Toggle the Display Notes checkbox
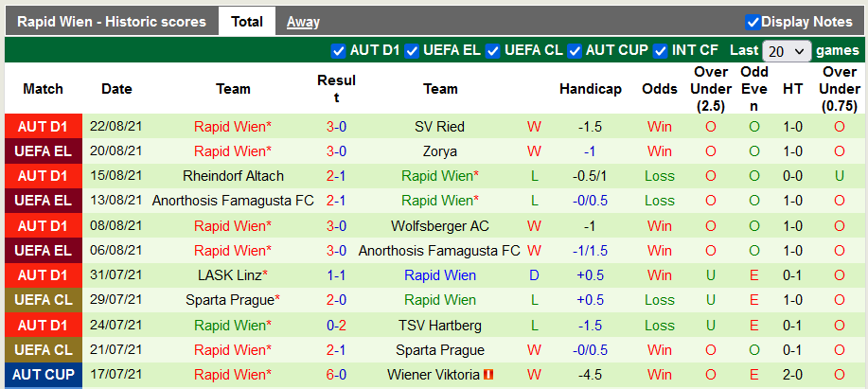 pos(753,22)
